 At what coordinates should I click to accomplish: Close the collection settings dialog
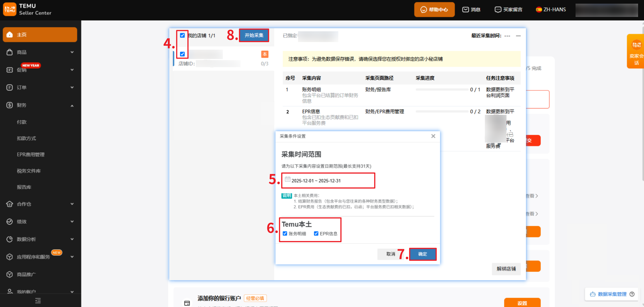(433, 136)
